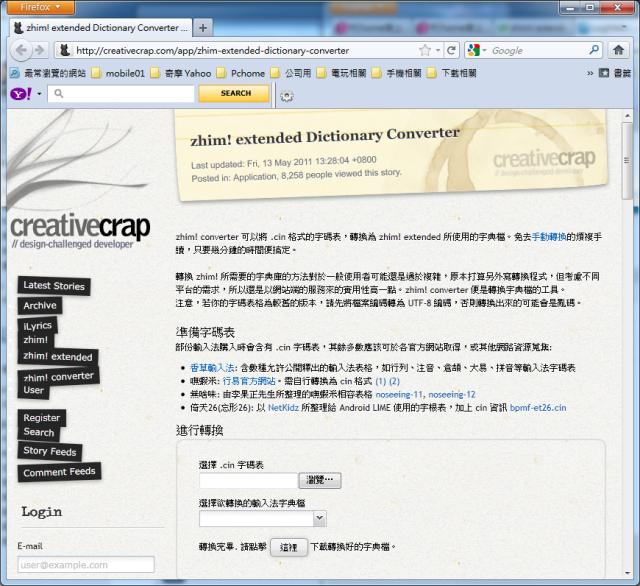Show more bookmarks with the chevron
Image resolution: width=640 pixels, height=586 pixels.
(x=590, y=73)
